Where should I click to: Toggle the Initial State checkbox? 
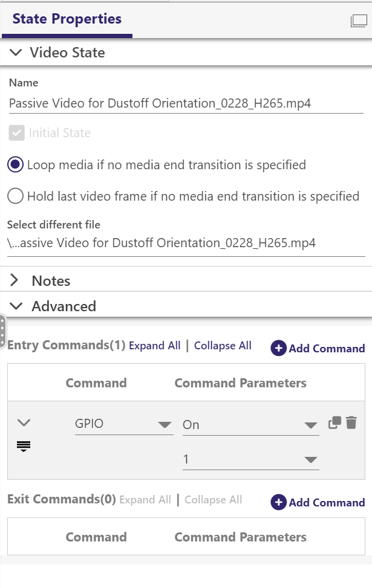tap(17, 133)
